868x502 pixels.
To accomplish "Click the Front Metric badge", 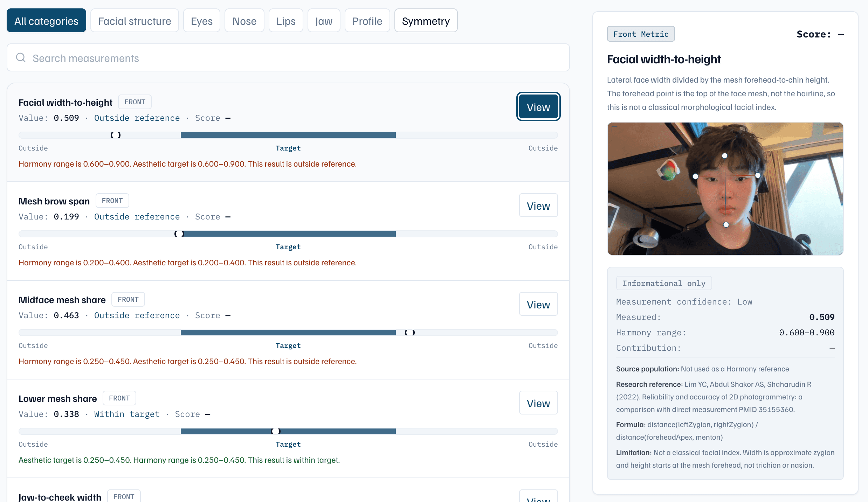I will (641, 34).
